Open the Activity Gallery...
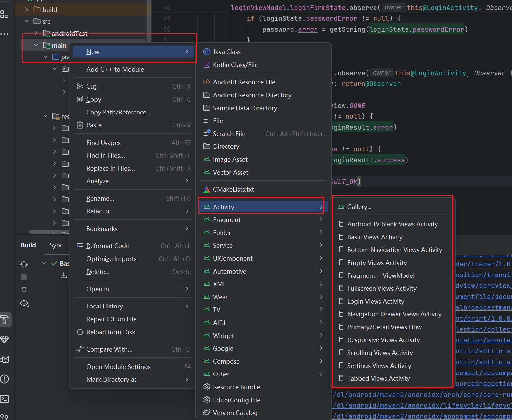The image size is (512, 420). (x=392, y=207)
